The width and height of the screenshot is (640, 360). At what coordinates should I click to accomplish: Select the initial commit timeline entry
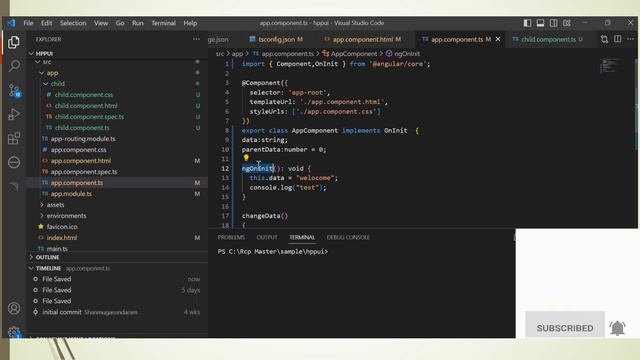click(x=117, y=312)
